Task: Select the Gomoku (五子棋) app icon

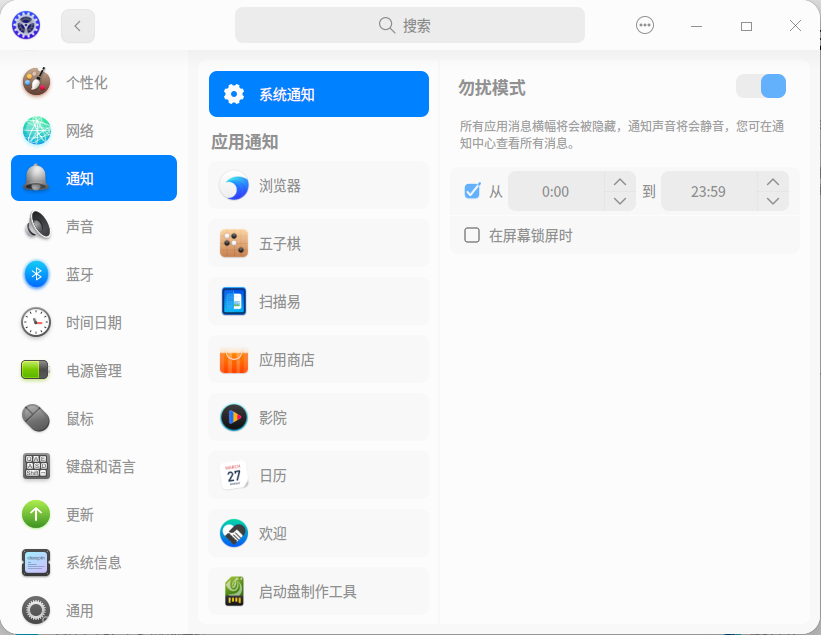Action: (234, 243)
